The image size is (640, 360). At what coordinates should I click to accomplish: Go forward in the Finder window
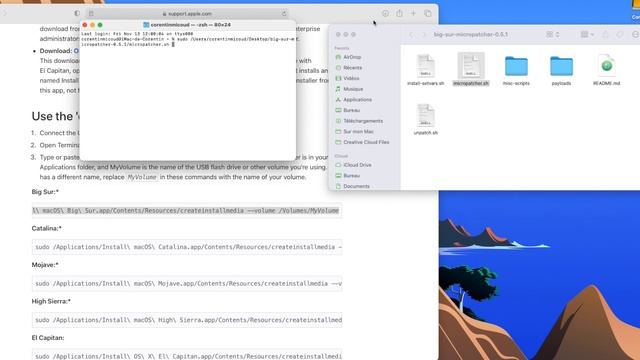point(423,35)
